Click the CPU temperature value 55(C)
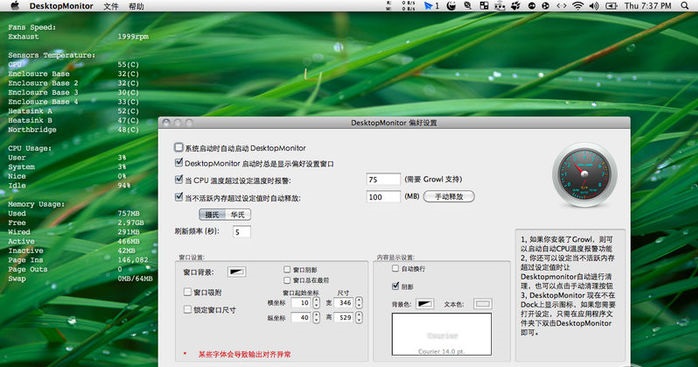The width and height of the screenshot is (698, 367). tap(128, 65)
